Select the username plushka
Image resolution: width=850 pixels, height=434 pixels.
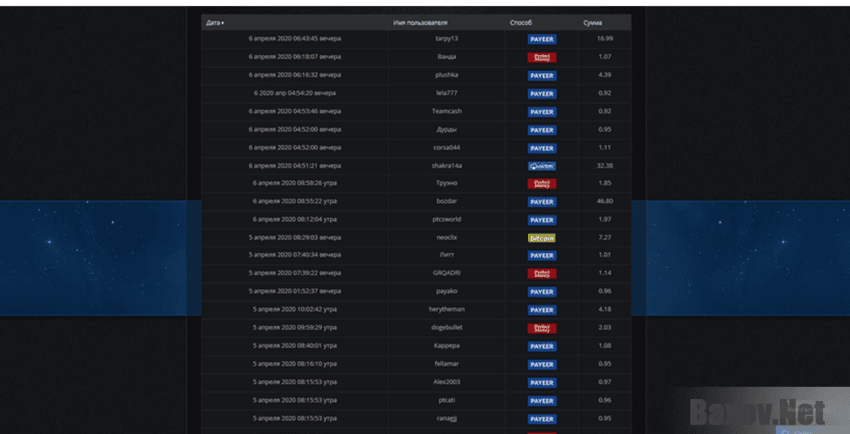[446, 75]
